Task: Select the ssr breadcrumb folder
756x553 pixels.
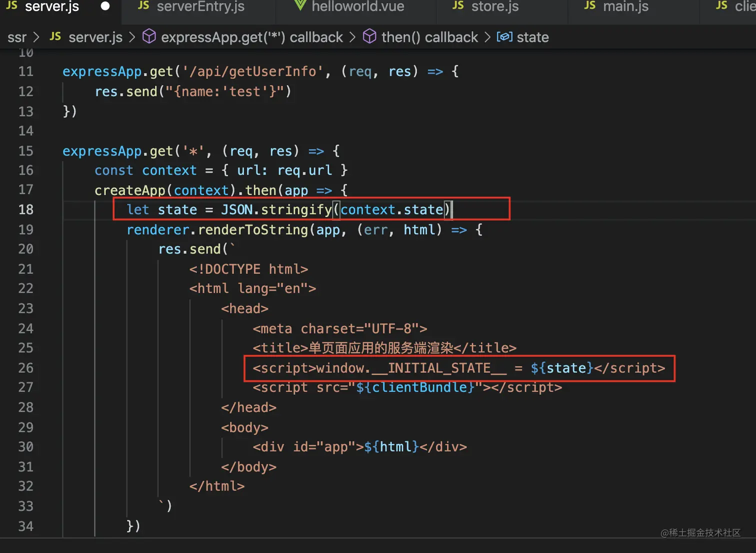Action: click(x=17, y=37)
